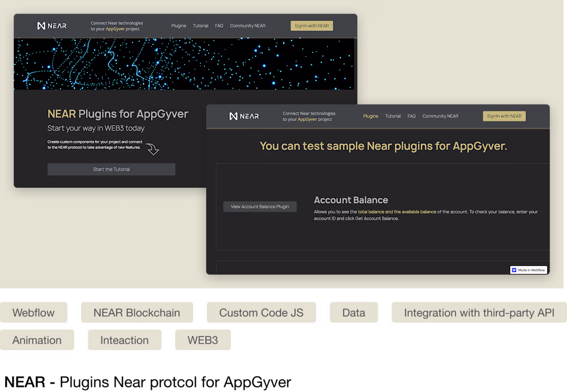This screenshot has height=392, width=567.
Task: Click the Animation tag
Action: click(37, 340)
